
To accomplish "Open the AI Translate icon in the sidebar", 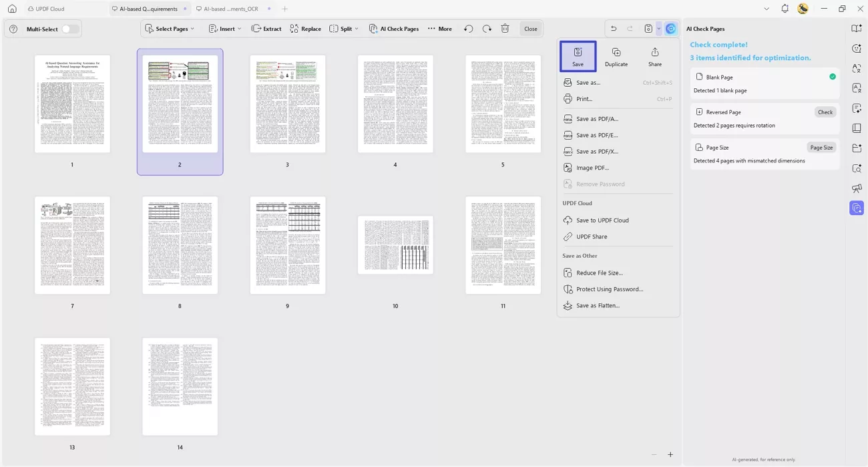I will pos(857,68).
